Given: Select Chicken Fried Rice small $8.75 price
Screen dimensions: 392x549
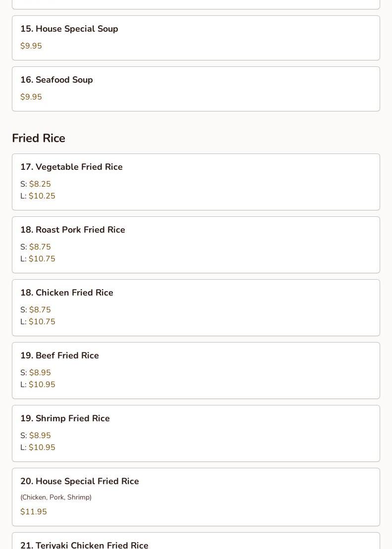Looking at the screenshot, I should pos(40,310).
